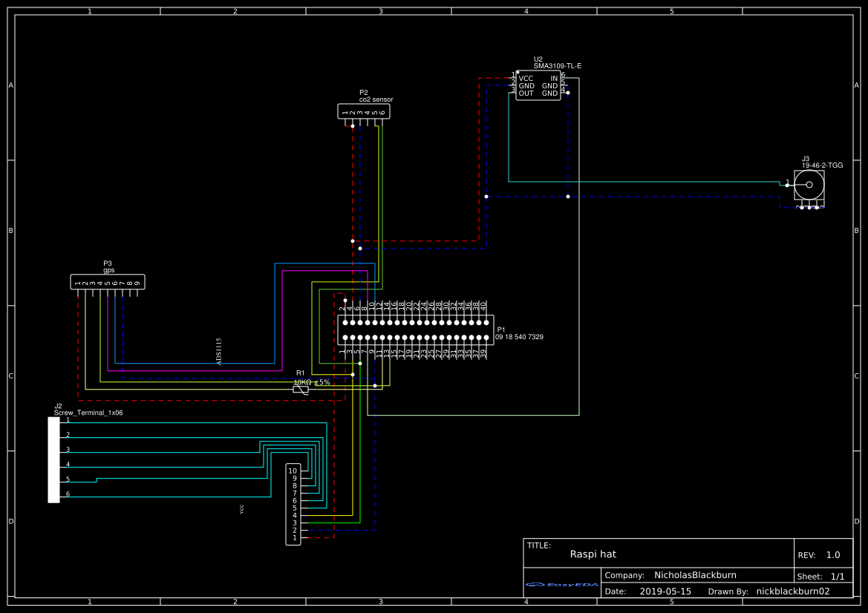Select the P3 gps connector symbol

point(106,282)
